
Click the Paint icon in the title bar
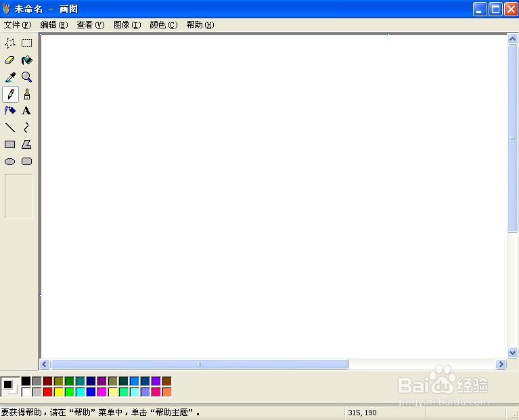(x=6, y=9)
